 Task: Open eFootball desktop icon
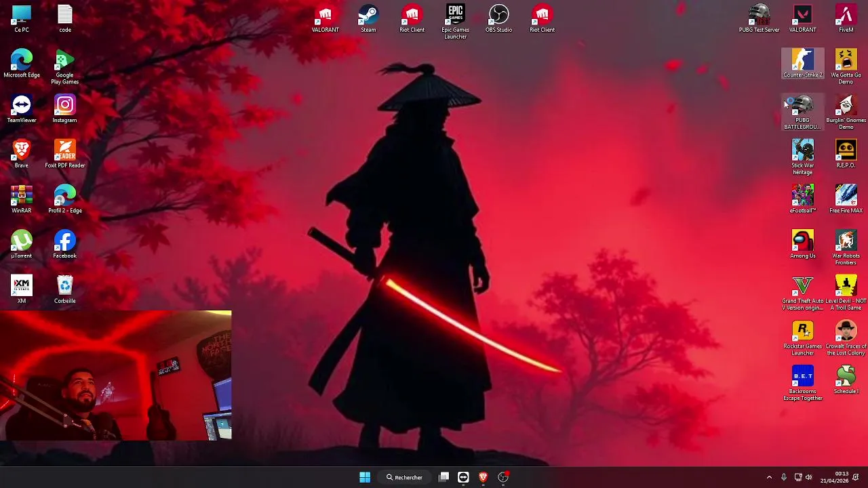point(803,200)
